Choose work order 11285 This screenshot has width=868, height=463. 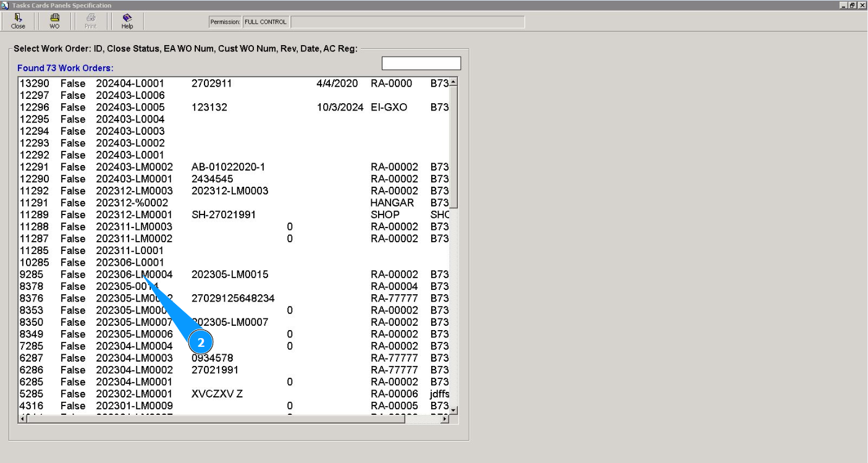234,250
